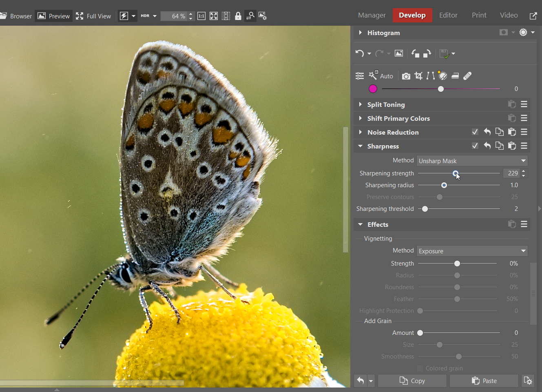Screen dimensions: 542x392
Task: Select the Healing Brush band-aid tool
Action: 467,76
